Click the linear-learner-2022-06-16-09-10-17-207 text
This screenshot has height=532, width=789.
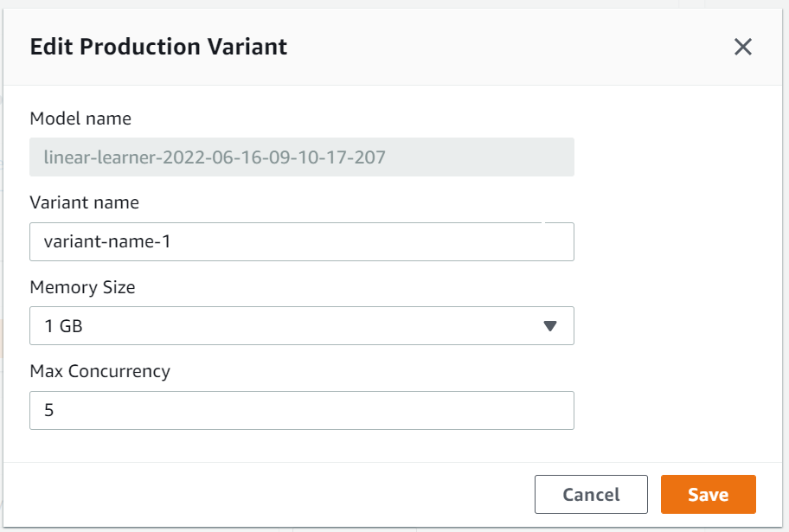tap(215, 157)
